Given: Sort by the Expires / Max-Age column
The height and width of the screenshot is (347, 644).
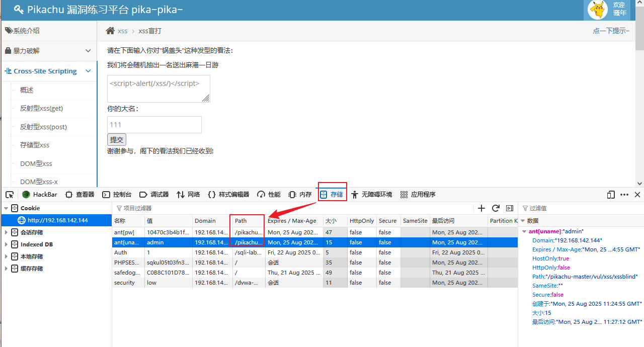Looking at the screenshot, I should 294,221.
